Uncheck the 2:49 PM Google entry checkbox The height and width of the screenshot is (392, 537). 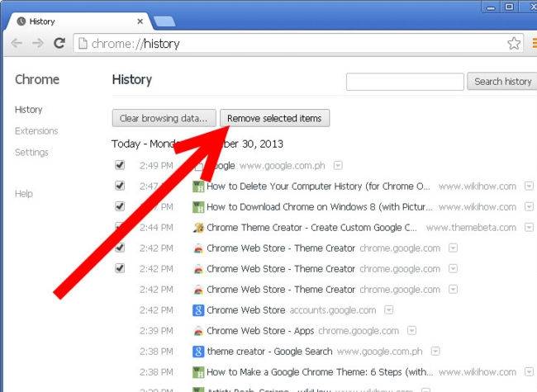point(120,165)
